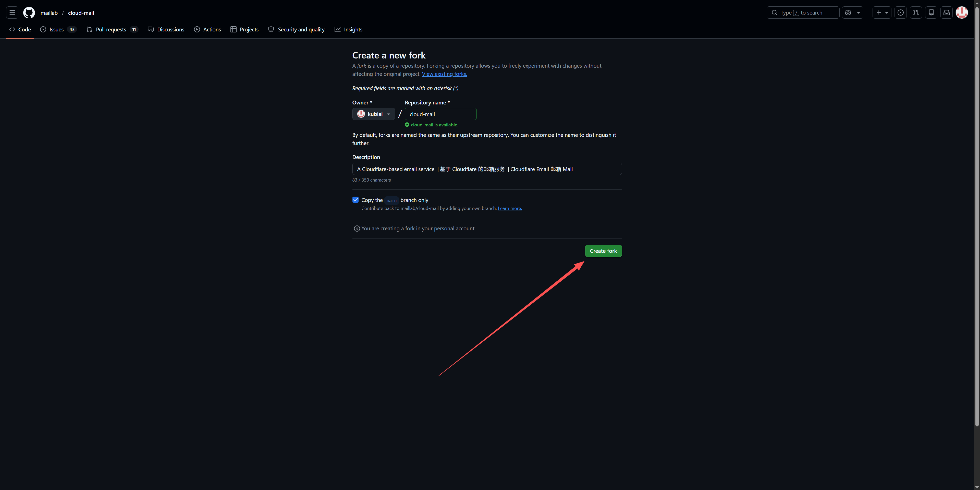This screenshot has height=490, width=980.
Task: Open the issues icon in the header
Action: 900,13
